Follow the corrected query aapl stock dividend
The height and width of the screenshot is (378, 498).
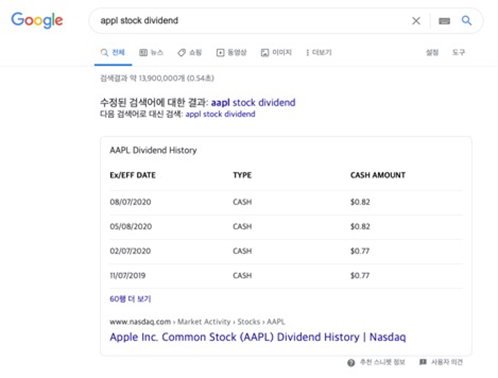tap(253, 102)
